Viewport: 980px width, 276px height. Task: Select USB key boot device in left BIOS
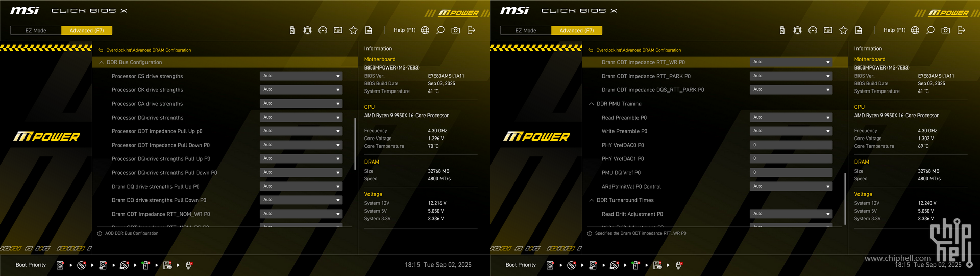pyautogui.click(x=145, y=265)
